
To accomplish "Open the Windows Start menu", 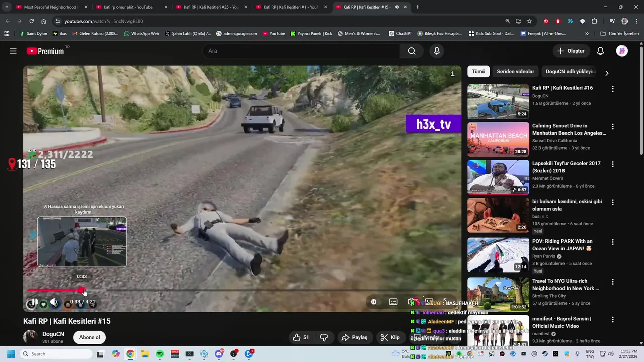I will pos(11,354).
